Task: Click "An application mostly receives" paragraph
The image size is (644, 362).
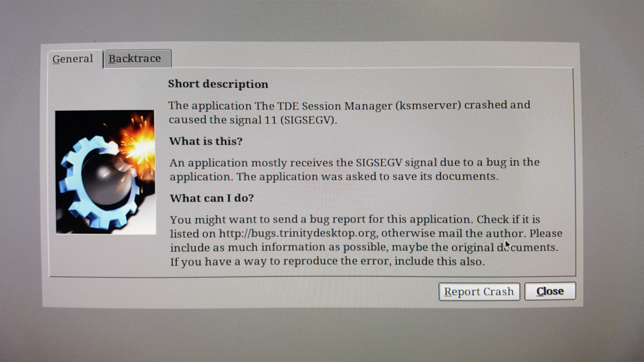Action: [x=354, y=169]
